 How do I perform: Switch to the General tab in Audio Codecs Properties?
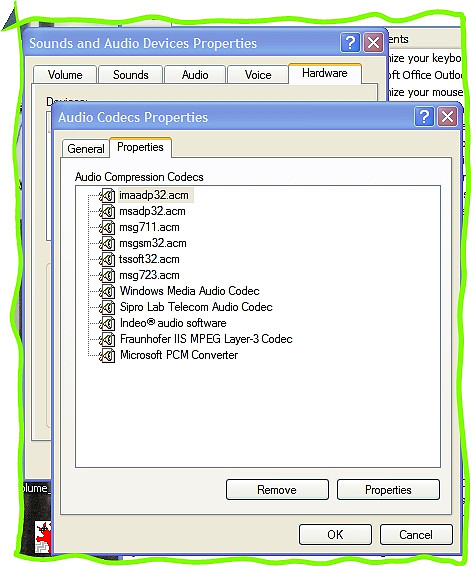(86, 149)
